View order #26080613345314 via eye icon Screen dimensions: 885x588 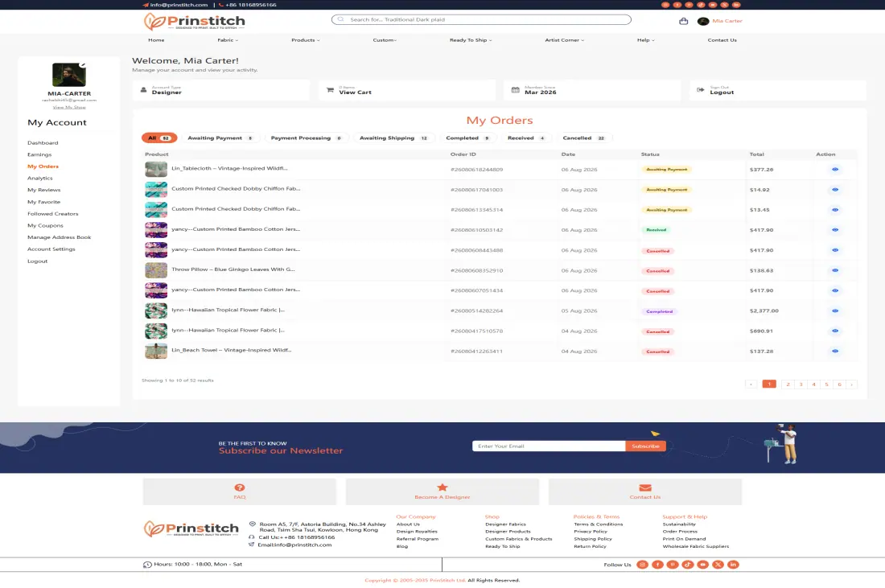(x=835, y=210)
